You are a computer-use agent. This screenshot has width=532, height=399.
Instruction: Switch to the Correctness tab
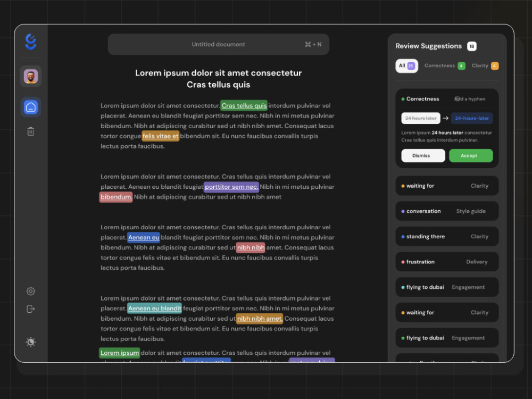(x=444, y=66)
